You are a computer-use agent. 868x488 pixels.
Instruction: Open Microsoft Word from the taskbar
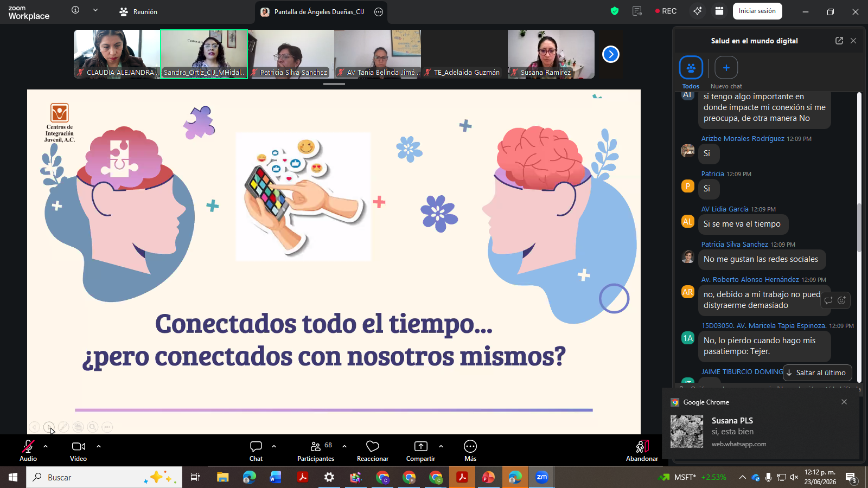[x=276, y=477]
